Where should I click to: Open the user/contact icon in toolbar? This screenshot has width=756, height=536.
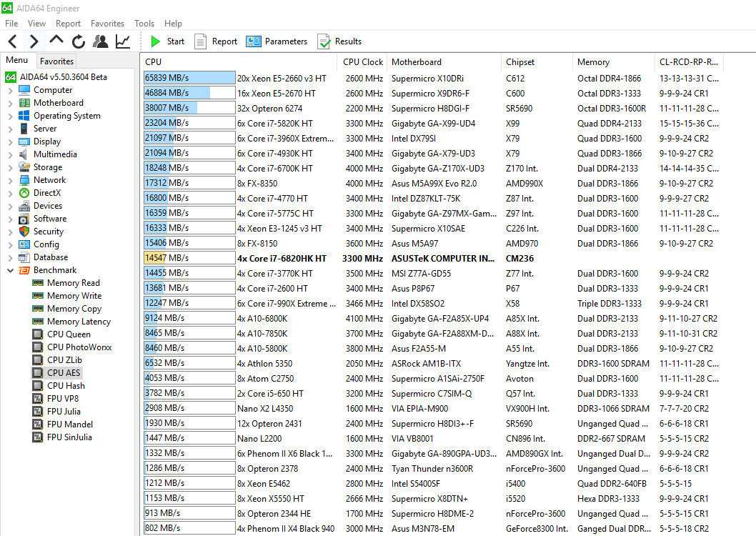pos(100,41)
